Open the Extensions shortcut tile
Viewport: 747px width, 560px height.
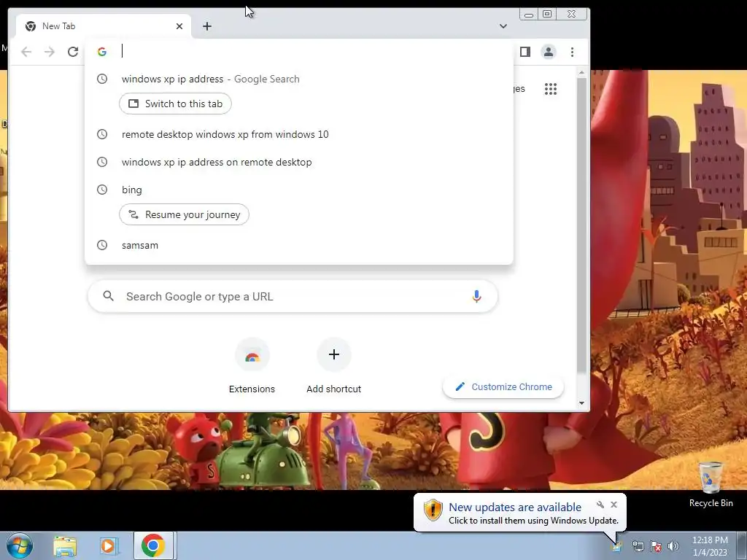click(252, 367)
